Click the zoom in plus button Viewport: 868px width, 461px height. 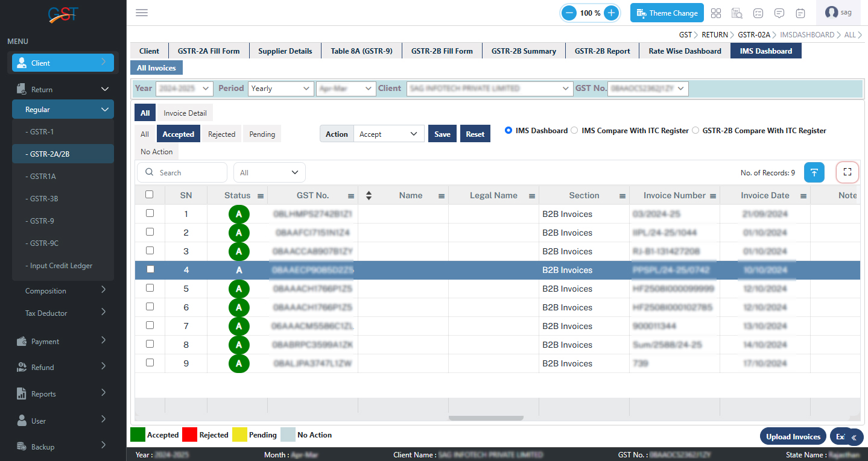[611, 13]
